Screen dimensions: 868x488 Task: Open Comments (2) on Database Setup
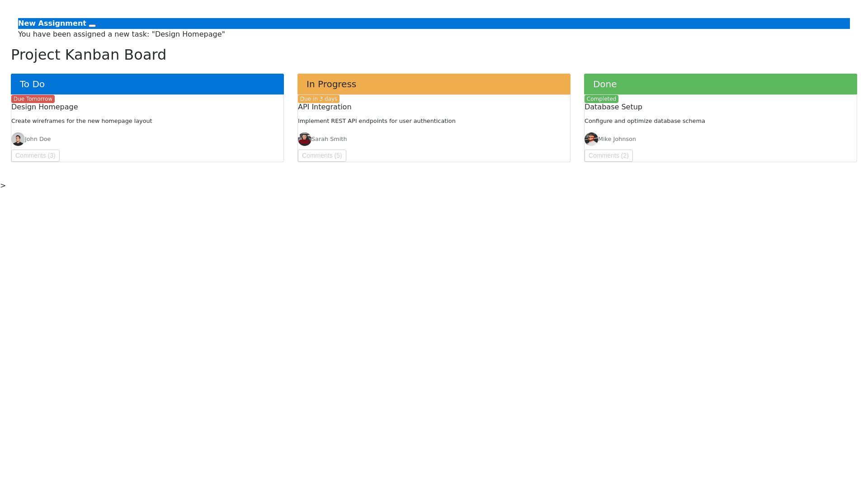point(609,155)
